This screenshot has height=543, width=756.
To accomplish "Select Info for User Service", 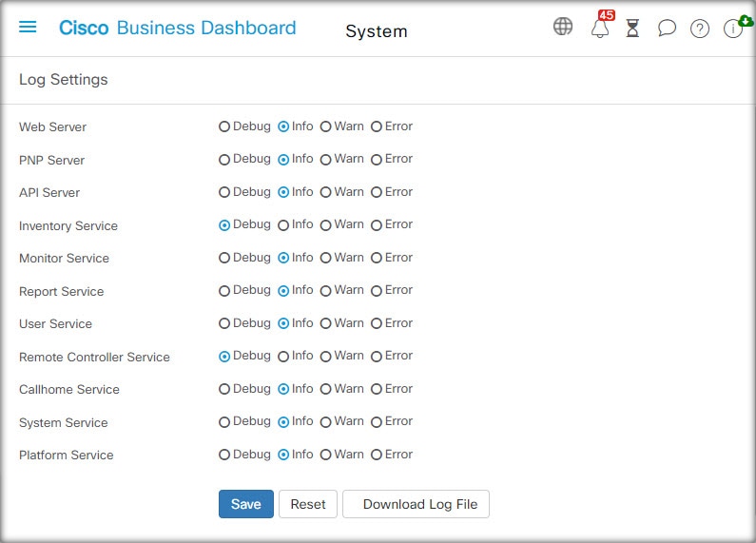I will coord(283,323).
